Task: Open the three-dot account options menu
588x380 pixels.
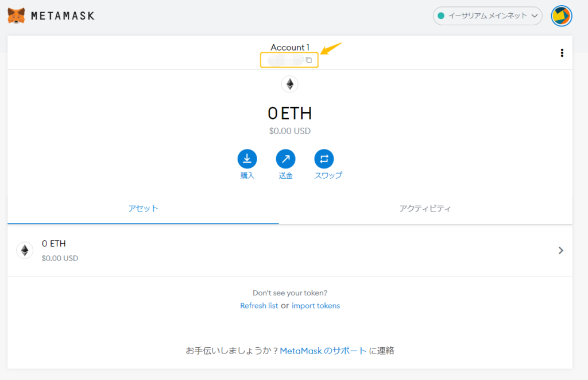Action: 562,53
